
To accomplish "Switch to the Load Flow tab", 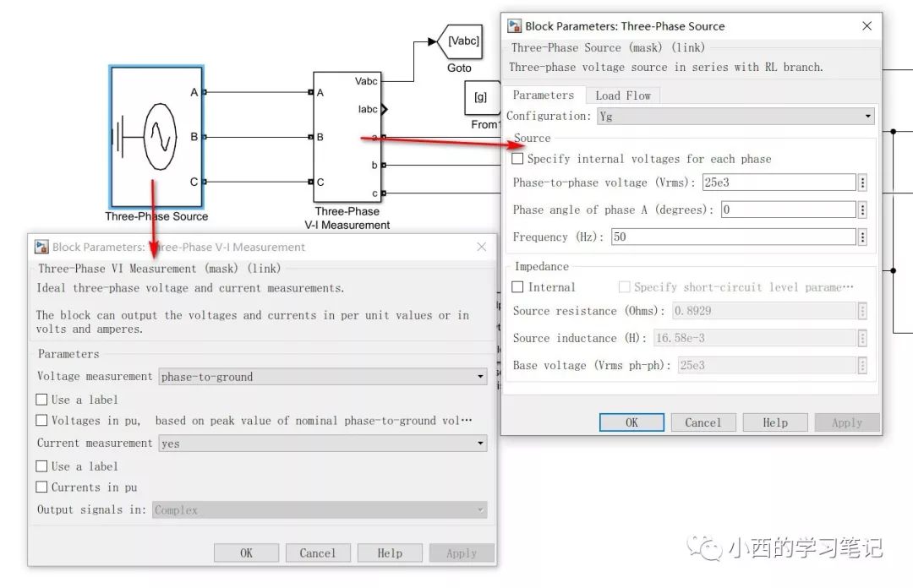I will click(x=623, y=95).
